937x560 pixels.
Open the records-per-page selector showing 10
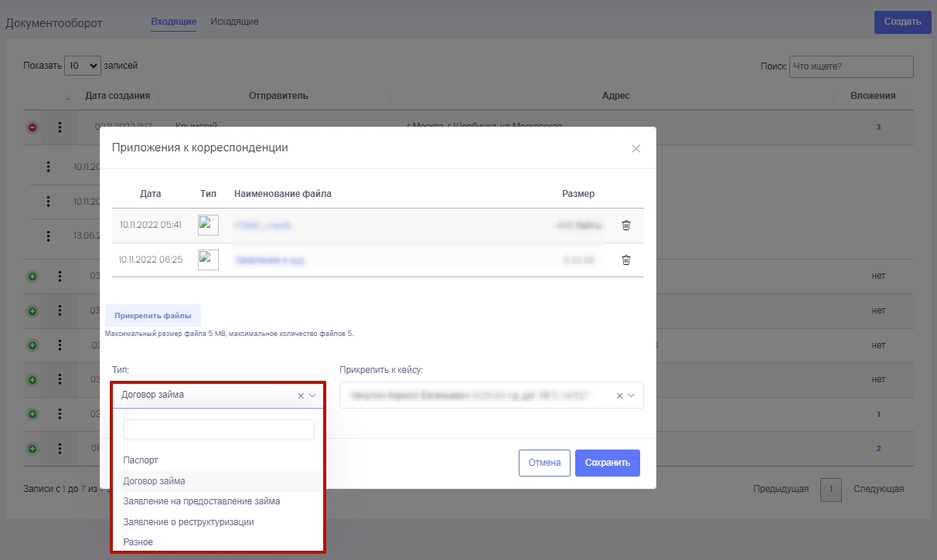click(83, 66)
